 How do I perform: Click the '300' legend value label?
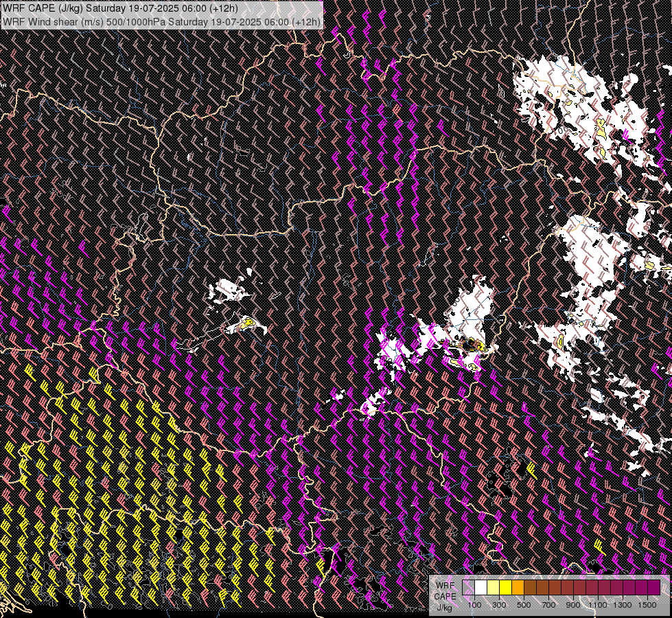[x=499, y=605]
